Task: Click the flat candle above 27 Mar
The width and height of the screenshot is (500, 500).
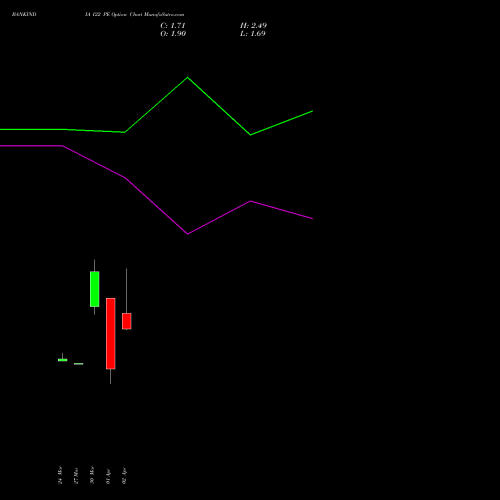Action: pyautogui.click(x=79, y=364)
